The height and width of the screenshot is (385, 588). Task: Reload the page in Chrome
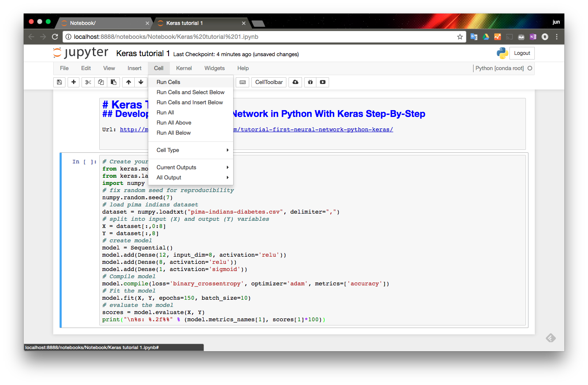coord(55,37)
